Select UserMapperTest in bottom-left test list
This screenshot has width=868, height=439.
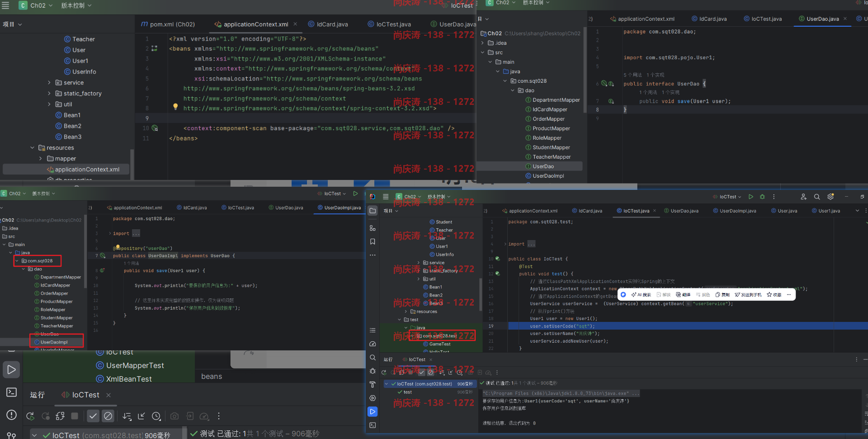point(130,365)
